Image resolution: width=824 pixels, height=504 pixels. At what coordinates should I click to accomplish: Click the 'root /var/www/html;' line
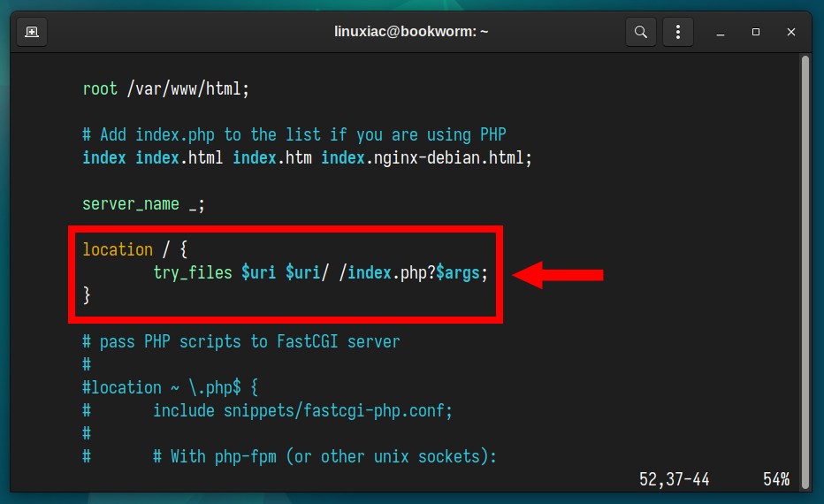coord(165,88)
